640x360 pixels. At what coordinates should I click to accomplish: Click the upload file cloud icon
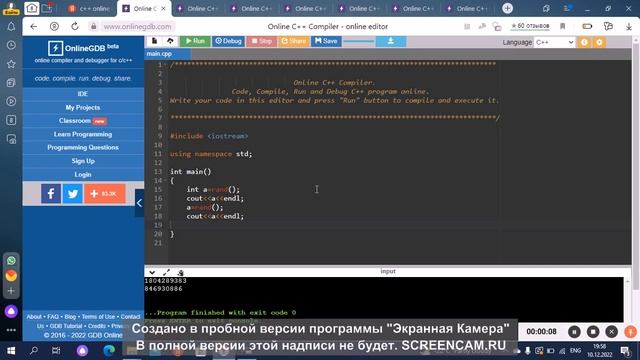170,41
